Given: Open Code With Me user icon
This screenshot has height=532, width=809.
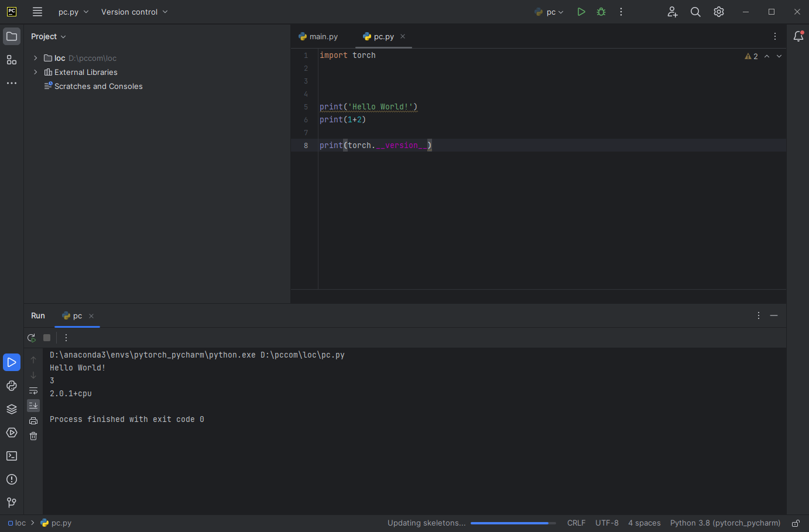Looking at the screenshot, I should click(673, 12).
